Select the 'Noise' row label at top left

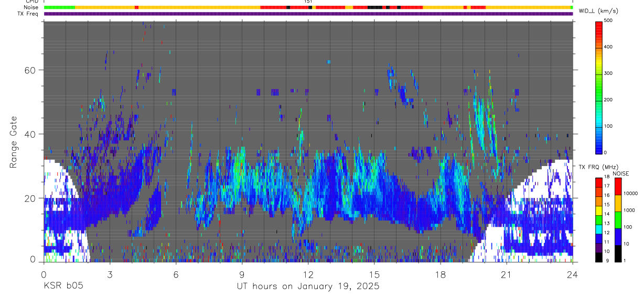click(x=31, y=7)
